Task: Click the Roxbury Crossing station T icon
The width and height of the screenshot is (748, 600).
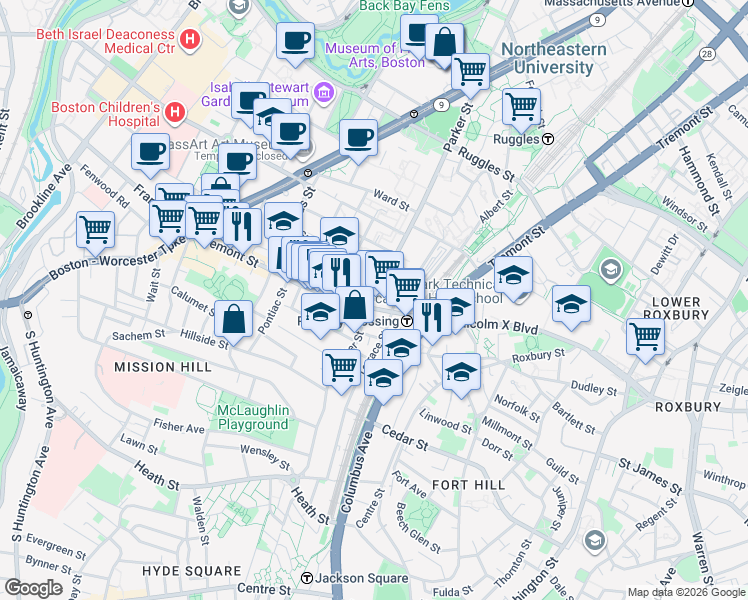Action: [x=406, y=321]
